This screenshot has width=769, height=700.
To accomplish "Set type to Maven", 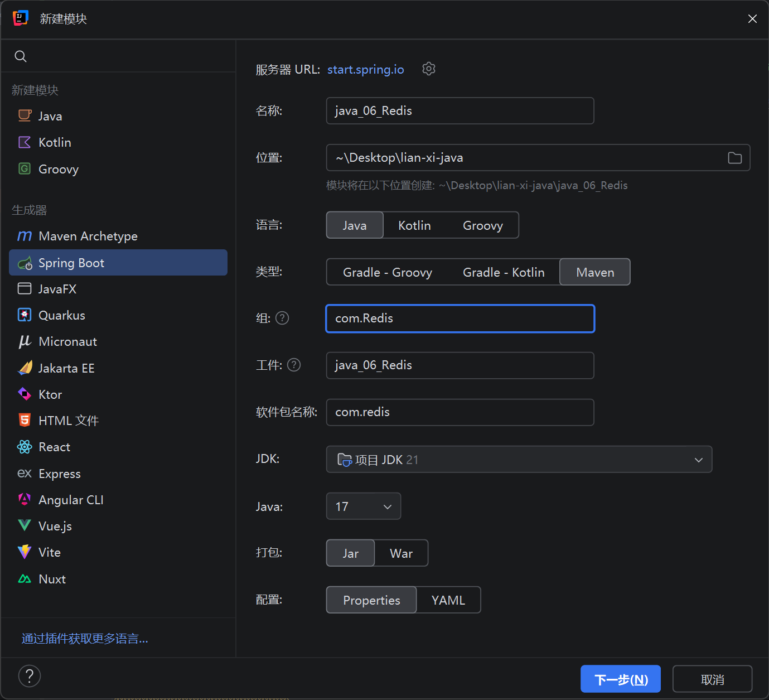I will pyautogui.click(x=595, y=272).
